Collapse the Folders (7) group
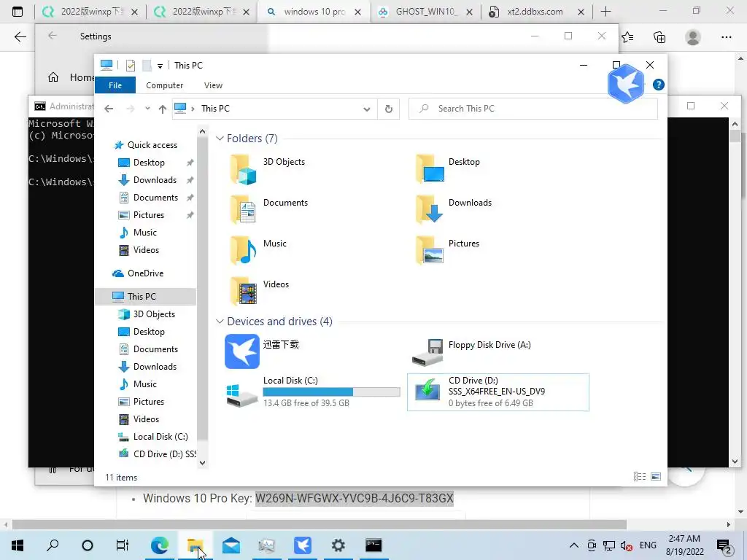The image size is (747, 560). pyautogui.click(x=220, y=139)
